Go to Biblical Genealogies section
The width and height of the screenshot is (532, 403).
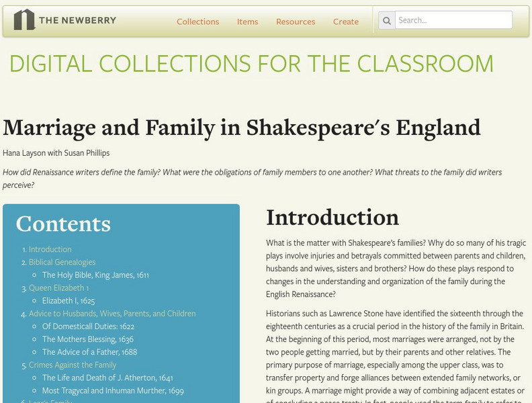tap(62, 262)
